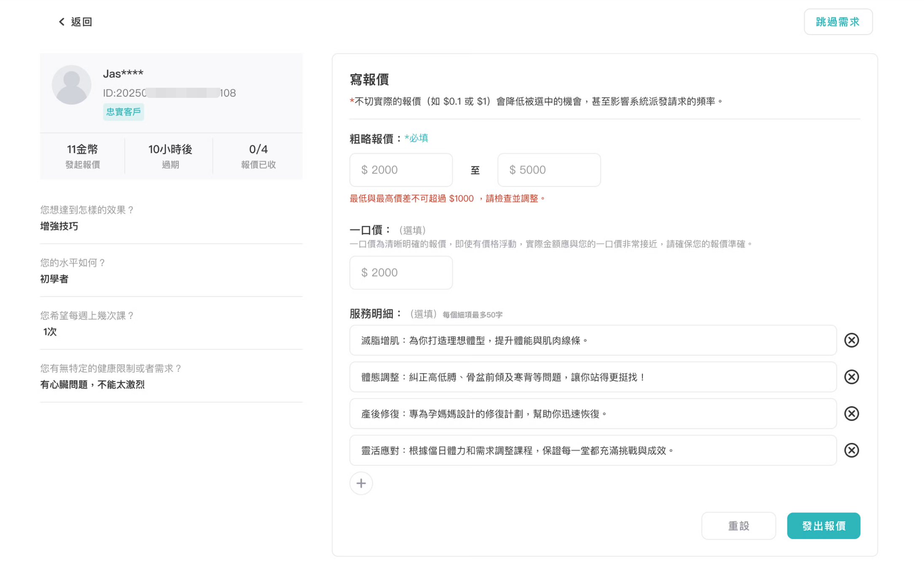The image size is (924, 572).
Task: Click the 11金幣 發起報價 stat
Action: coord(83,156)
